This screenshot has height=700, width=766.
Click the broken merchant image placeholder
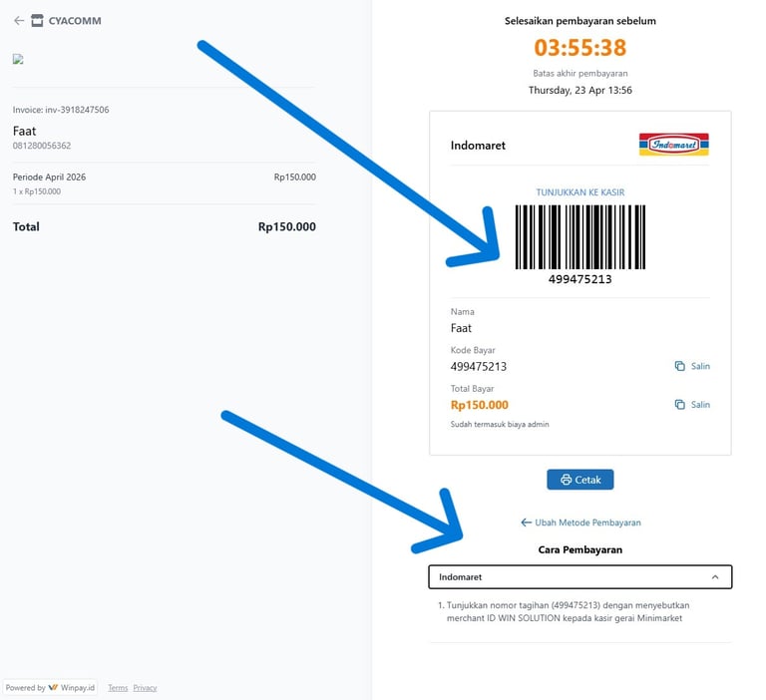pyautogui.click(x=18, y=59)
